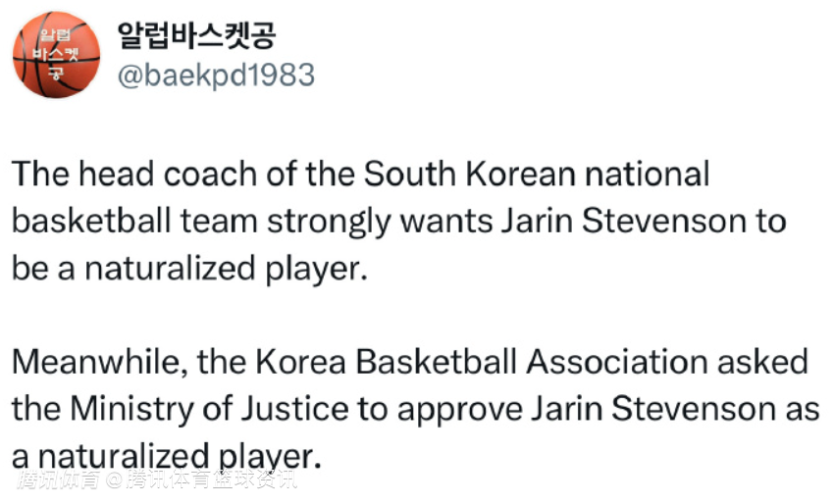Screen dimensions: 834x504
Task: Click the Tencent Sports watermark text
Action: pos(157,479)
